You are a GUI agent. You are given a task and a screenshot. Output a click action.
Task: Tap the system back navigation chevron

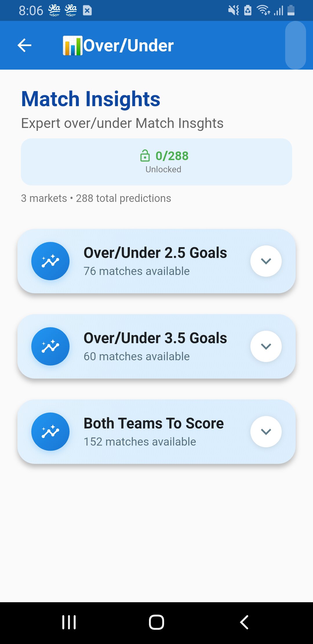pos(244,622)
